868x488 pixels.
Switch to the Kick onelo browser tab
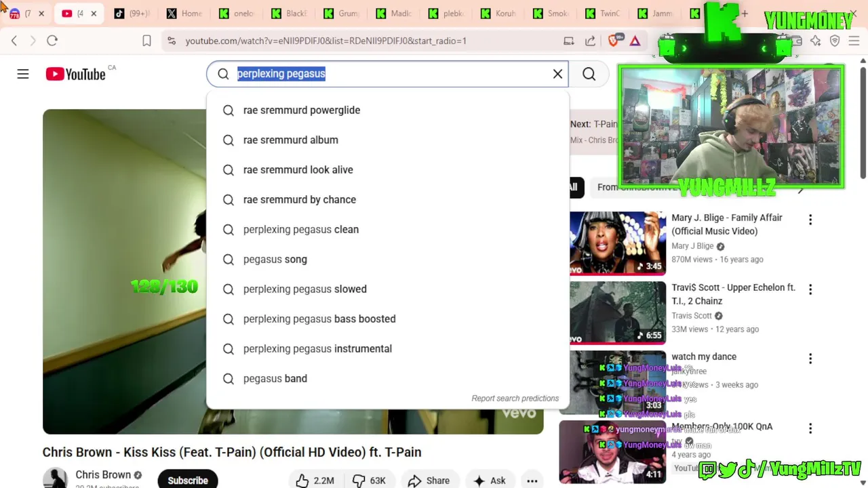coord(237,14)
